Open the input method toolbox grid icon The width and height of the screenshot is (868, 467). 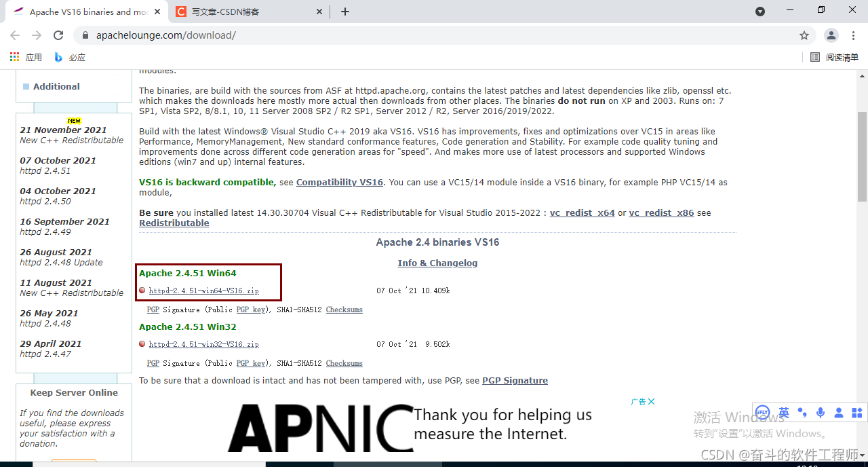click(x=857, y=412)
